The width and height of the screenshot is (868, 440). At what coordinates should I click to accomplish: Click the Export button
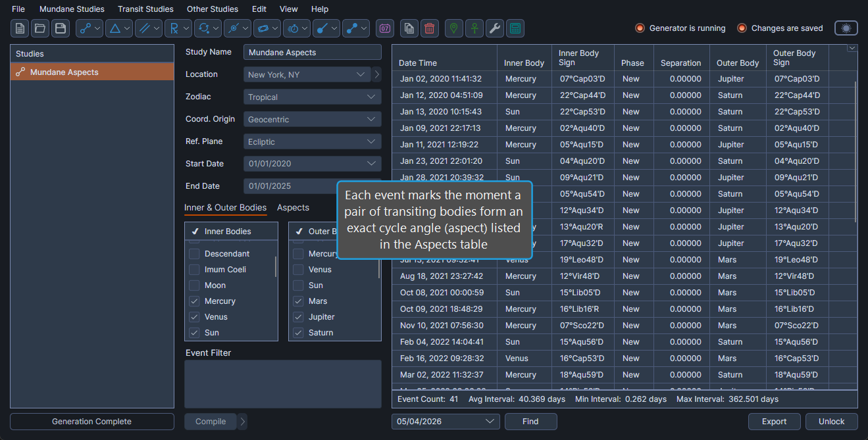pos(774,422)
